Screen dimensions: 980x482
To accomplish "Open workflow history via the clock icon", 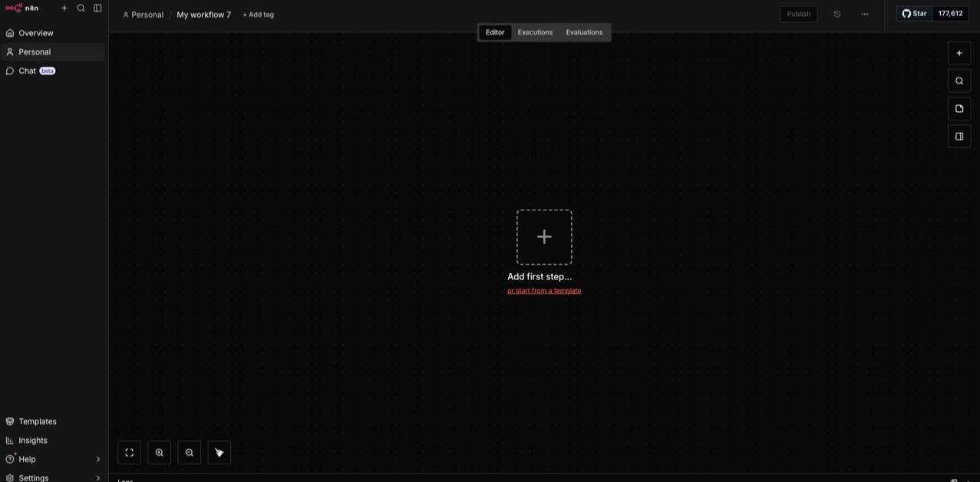I will (836, 13).
